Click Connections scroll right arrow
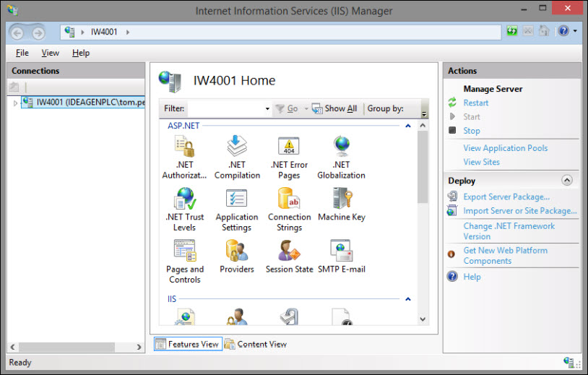 (139, 347)
